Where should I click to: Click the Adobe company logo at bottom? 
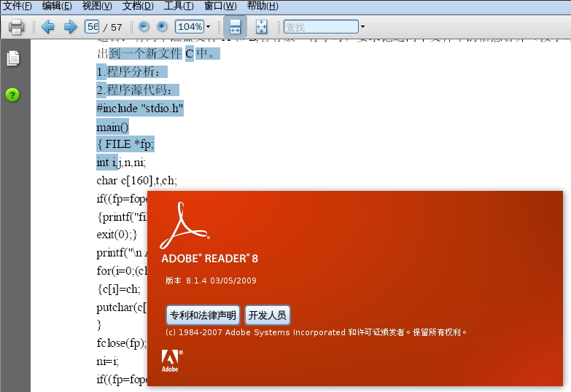click(172, 361)
